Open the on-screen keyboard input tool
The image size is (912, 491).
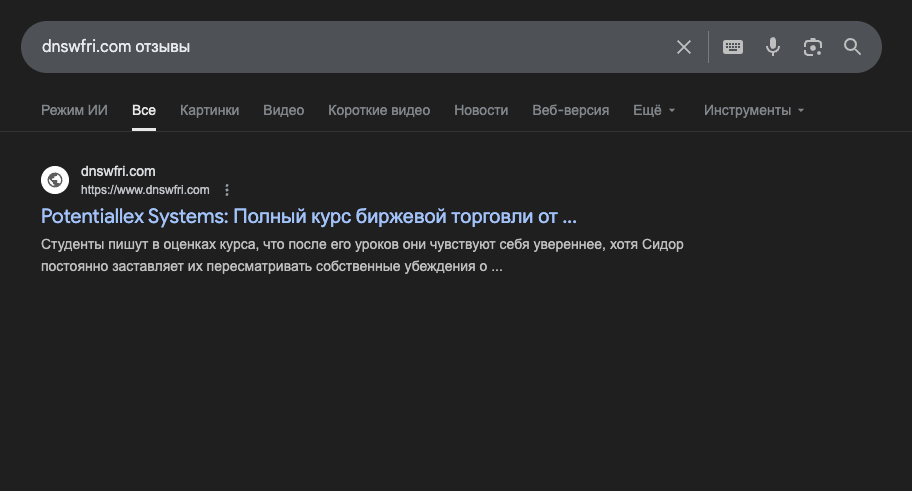click(733, 47)
